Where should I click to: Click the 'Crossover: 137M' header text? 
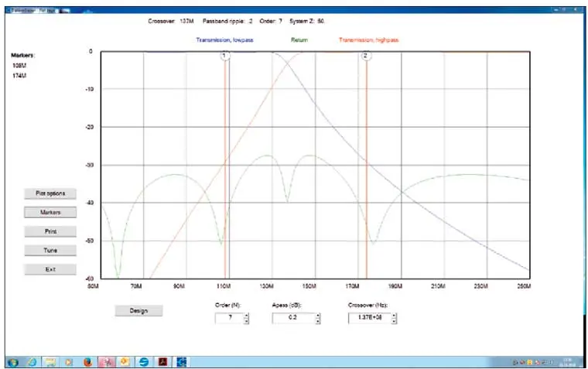point(171,22)
